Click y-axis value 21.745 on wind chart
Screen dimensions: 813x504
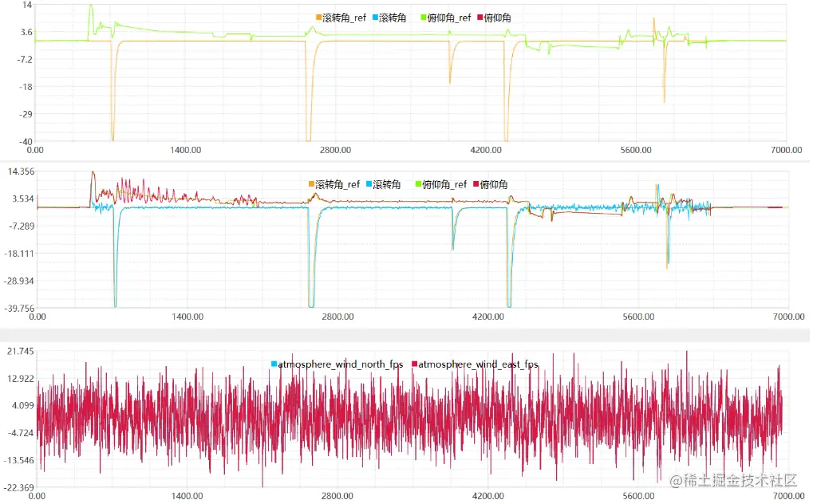[x=21, y=351]
